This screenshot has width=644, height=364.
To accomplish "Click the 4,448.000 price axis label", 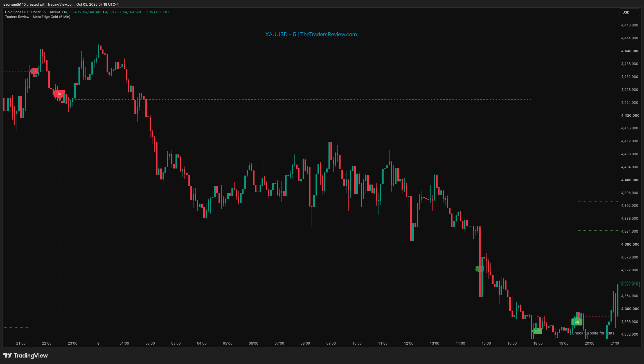I will 630,25.
